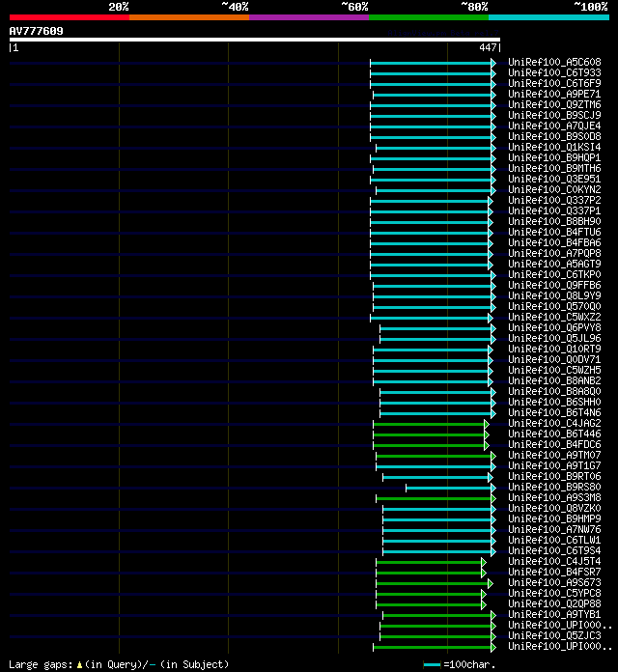Select the UniRef100_C6TKP0 label

(554, 274)
